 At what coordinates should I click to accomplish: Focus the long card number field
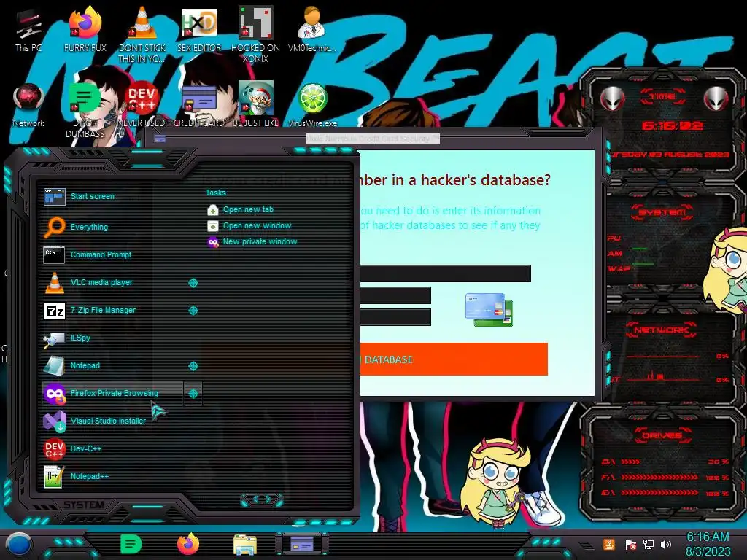click(445, 273)
